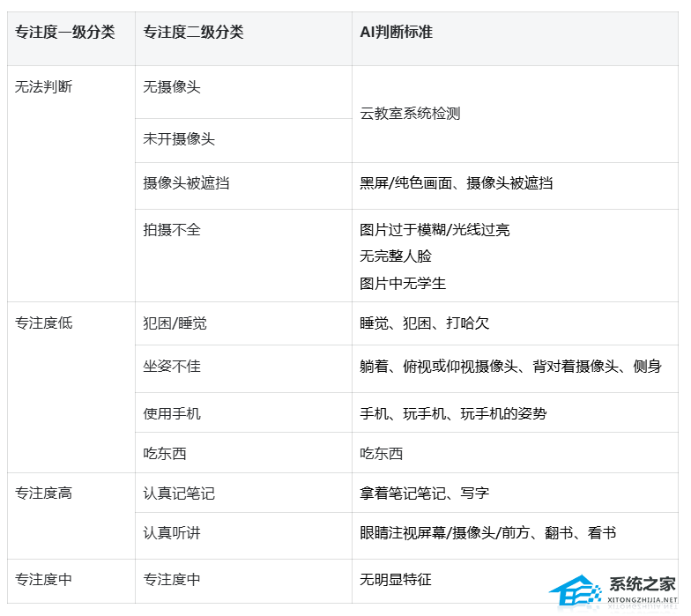Select the 坐姿不佳 cell
The height and width of the screenshot is (616, 691).
click(172, 366)
